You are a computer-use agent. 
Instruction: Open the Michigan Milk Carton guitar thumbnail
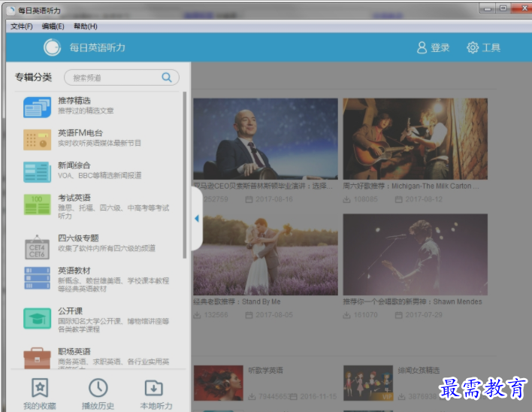click(x=416, y=139)
